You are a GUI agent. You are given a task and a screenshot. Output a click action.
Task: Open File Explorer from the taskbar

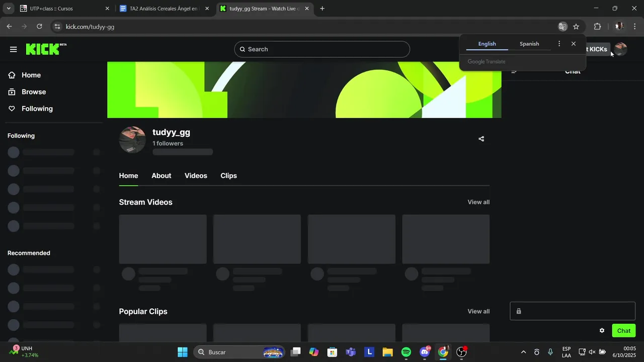click(x=387, y=352)
